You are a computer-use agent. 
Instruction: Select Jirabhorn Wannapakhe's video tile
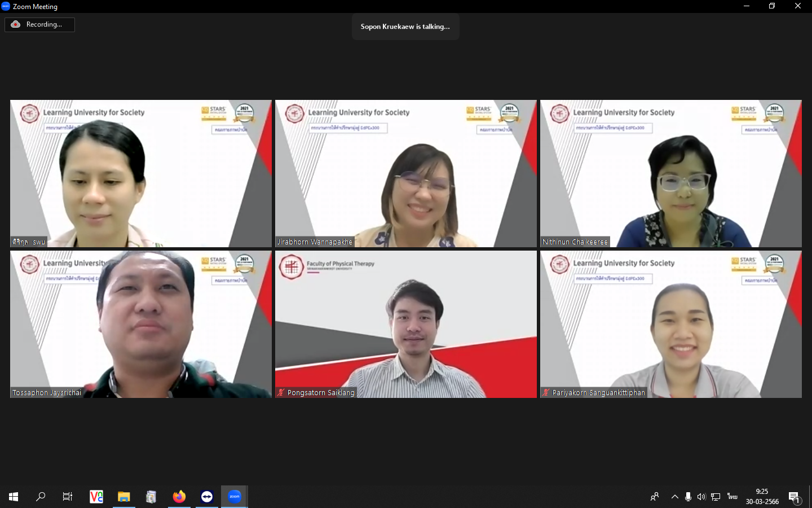pyautogui.click(x=405, y=173)
